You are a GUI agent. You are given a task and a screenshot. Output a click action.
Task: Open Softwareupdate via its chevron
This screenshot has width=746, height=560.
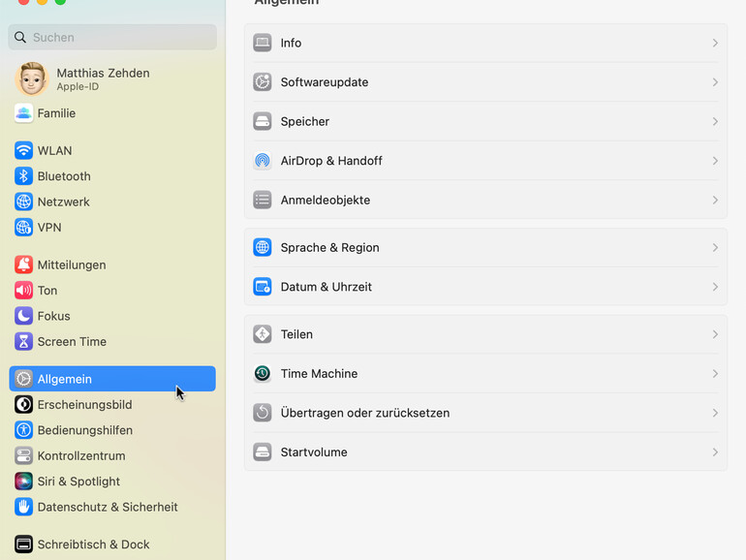(715, 82)
